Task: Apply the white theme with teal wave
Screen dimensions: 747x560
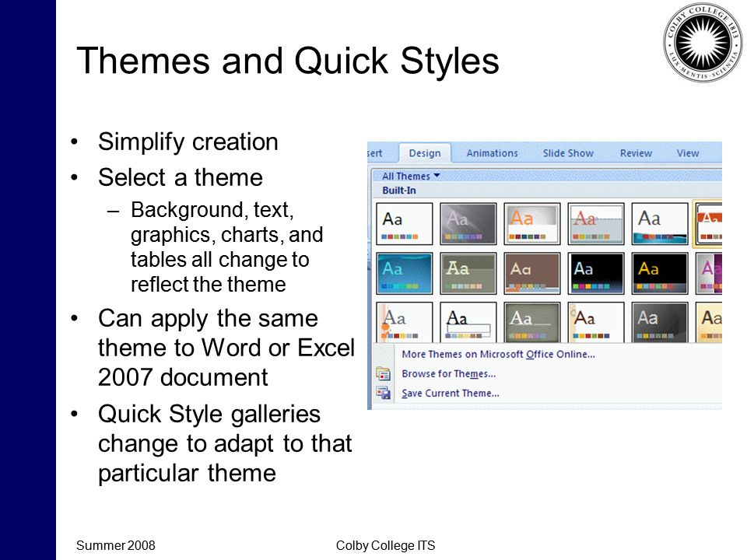Action: point(660,224)
